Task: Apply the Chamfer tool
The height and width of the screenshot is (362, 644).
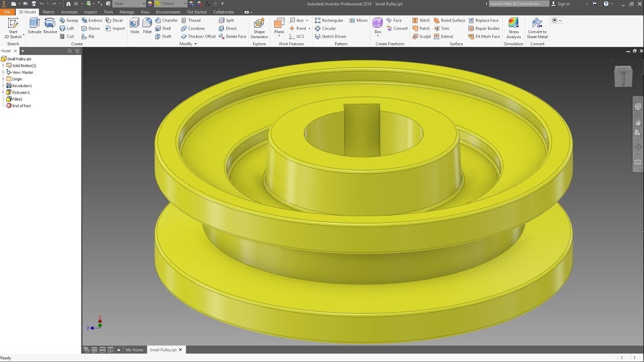Action: (167, 21)
